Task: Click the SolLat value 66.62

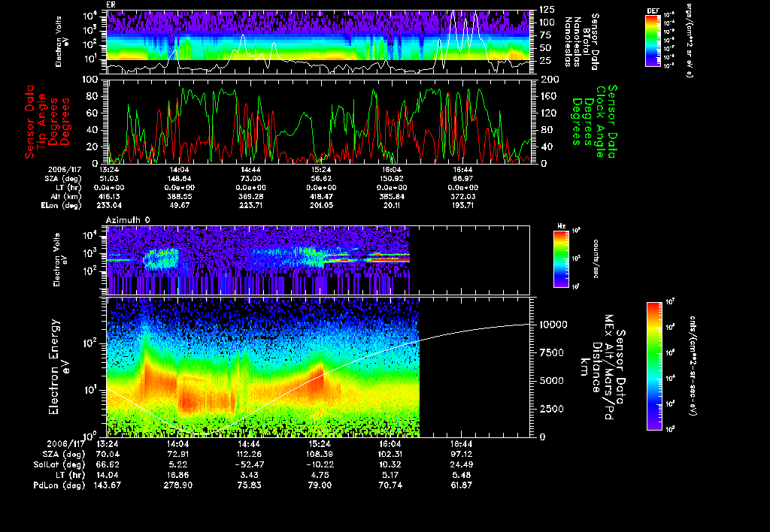Action: (x=108, y=465)
